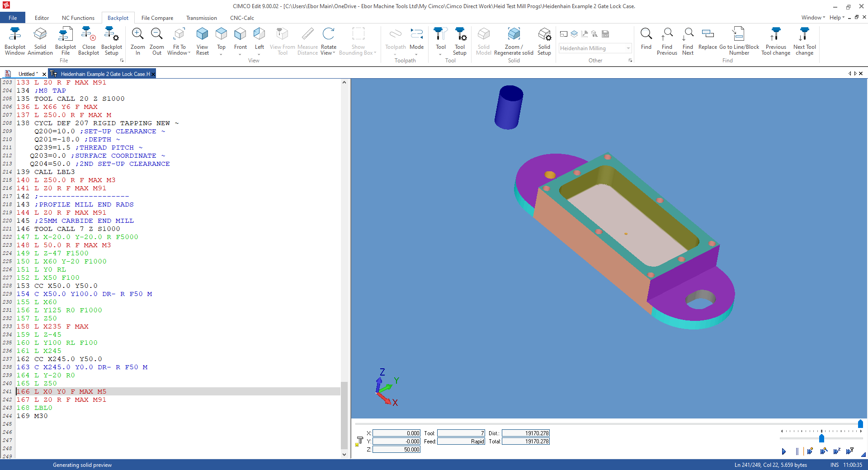
Task: Jump to Next Tool change
Action: point(805,41)
